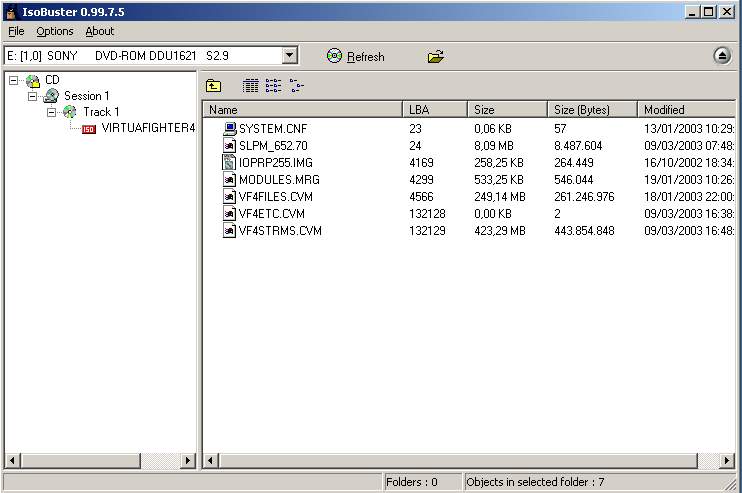Screen dimensions: 742x493
Task: Click byte size 261.246.976
Action: (584, 197)
